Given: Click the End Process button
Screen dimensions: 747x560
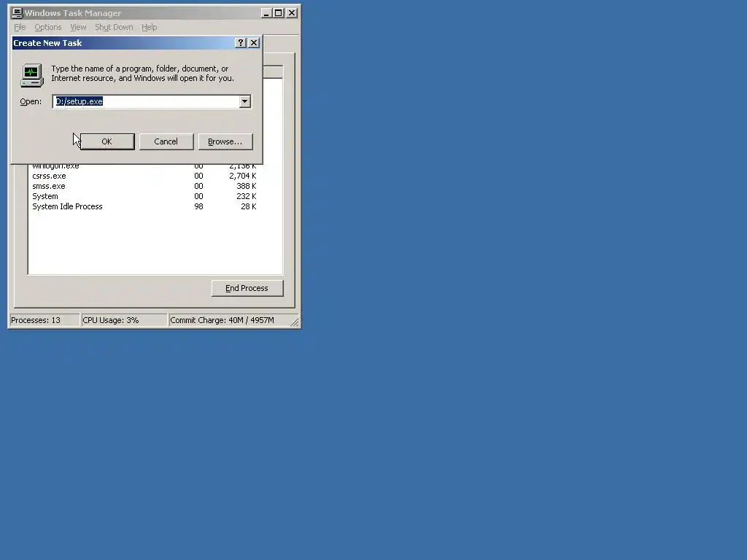Looking at the screenshot, I should click(x=247, y=288).
